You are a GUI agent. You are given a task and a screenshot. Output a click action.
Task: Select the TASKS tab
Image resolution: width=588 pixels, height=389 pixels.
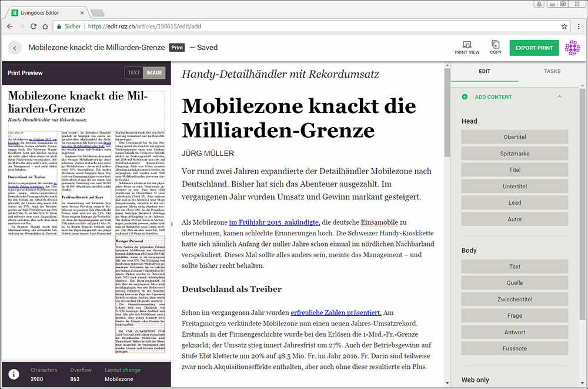click(x=552, y=71)
